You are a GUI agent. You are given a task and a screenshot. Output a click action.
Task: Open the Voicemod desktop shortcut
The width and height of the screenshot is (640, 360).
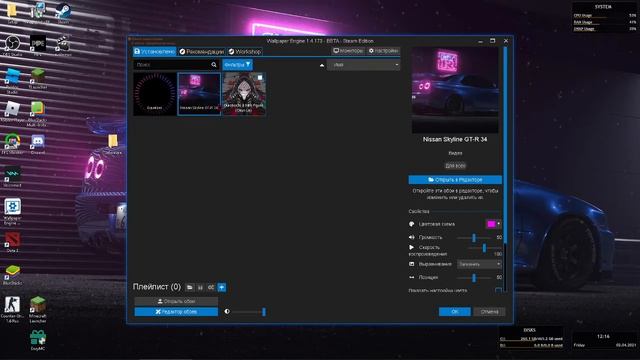tap(12, 177)
